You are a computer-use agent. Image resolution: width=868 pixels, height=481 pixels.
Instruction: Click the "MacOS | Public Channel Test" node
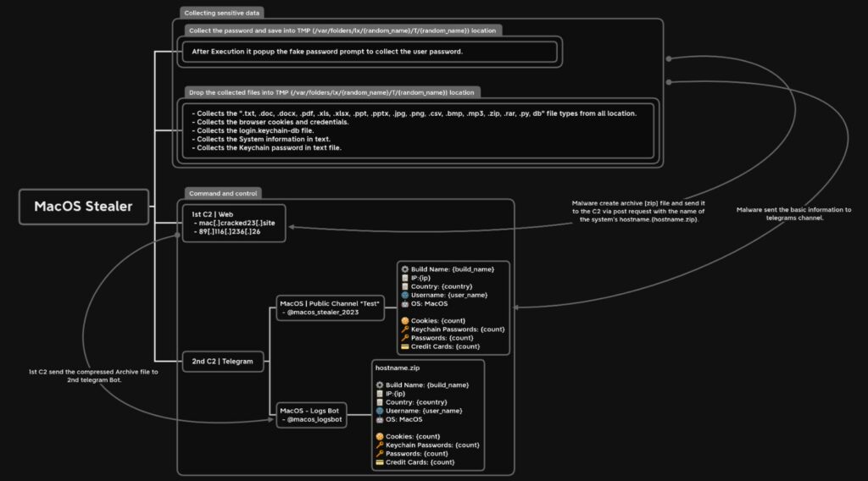coord(330,307)
